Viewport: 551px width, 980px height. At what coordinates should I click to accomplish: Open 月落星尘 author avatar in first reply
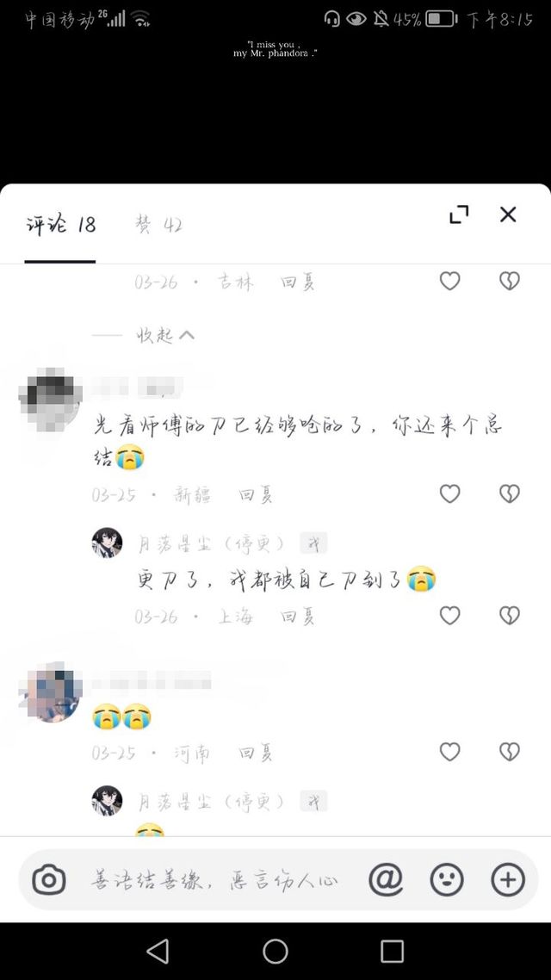pyautogui.click(x=107, y=543)
